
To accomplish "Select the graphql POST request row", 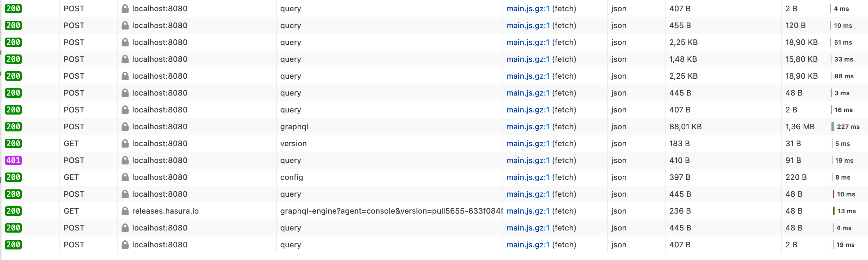I will [x=351, y=126].
